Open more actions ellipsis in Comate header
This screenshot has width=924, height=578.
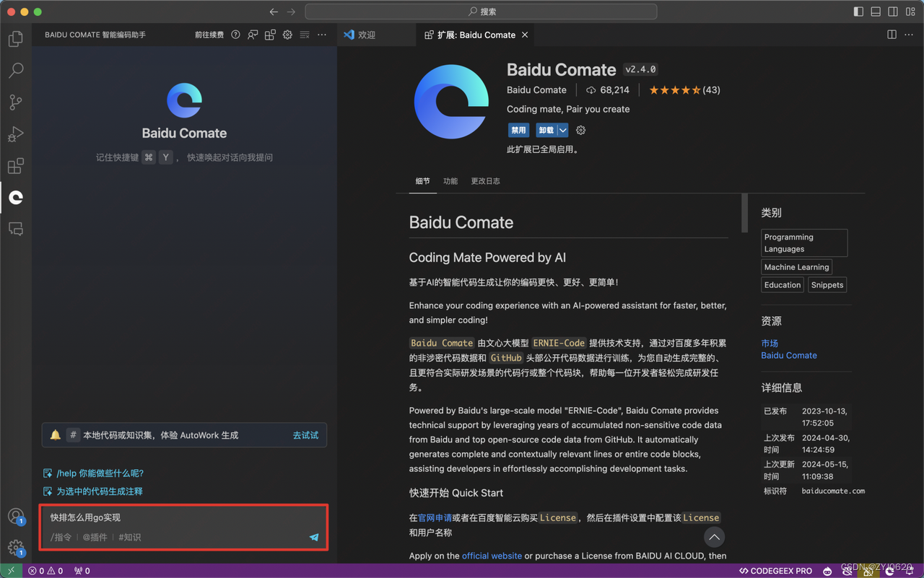pos(322,35)
